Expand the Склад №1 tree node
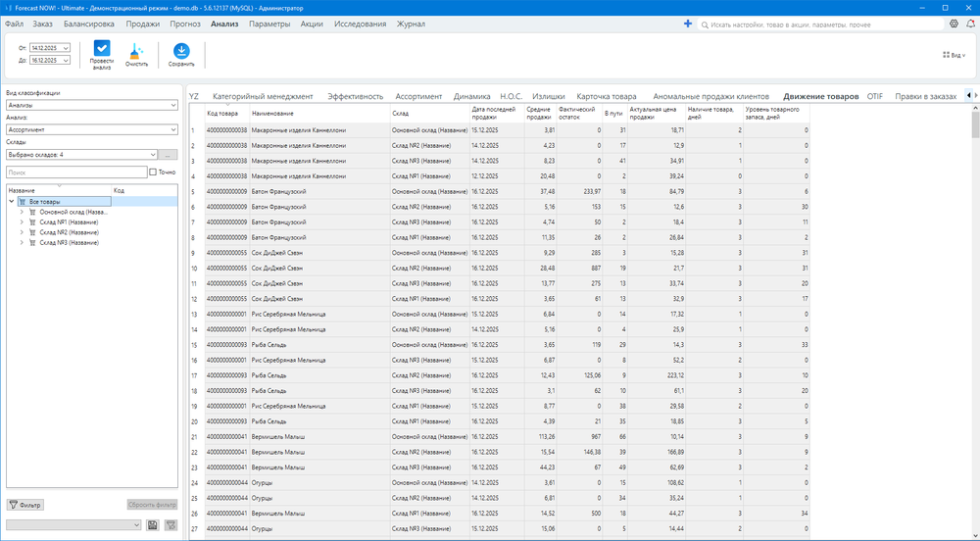This screenshot has height=541, width=980. point(22,221)
